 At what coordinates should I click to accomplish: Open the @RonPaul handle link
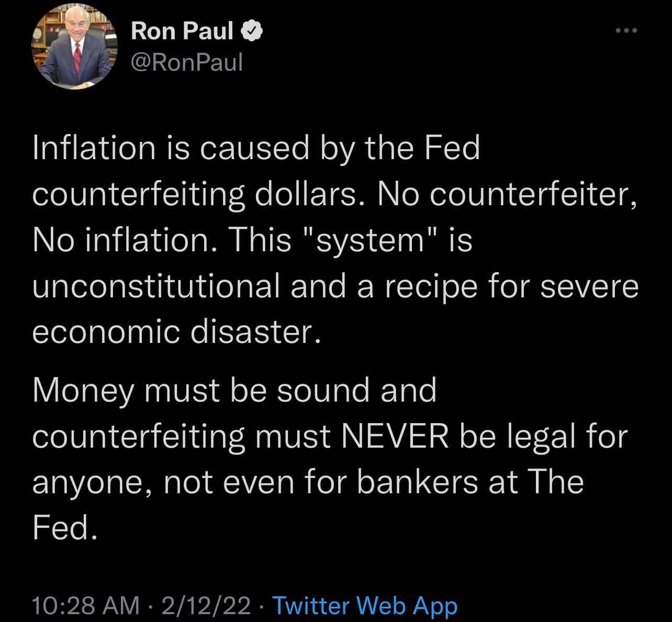(x=187, y=62)
